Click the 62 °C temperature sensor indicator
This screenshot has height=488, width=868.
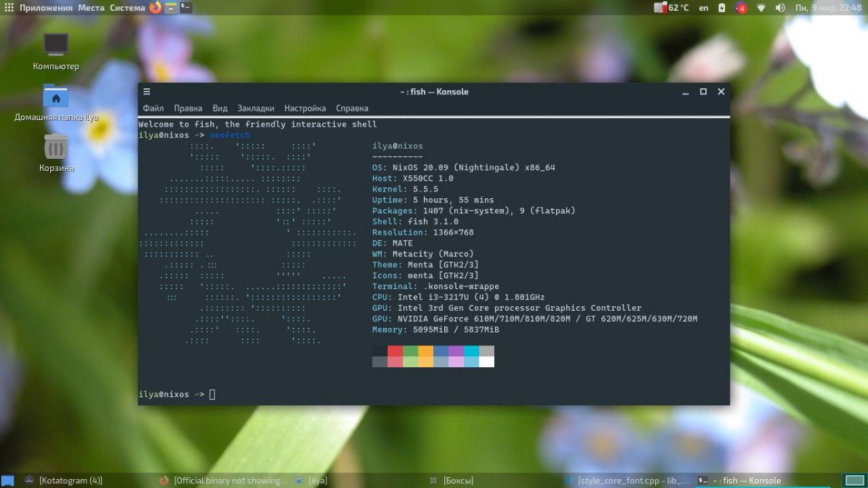(x=671, y=7)
